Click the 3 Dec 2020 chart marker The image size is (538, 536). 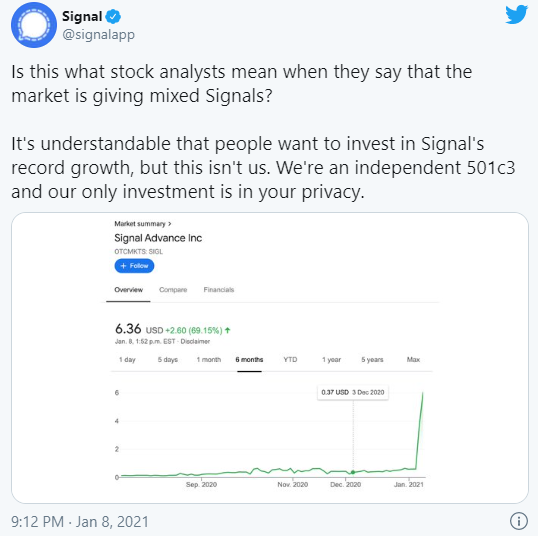click(x=353, y=472)
